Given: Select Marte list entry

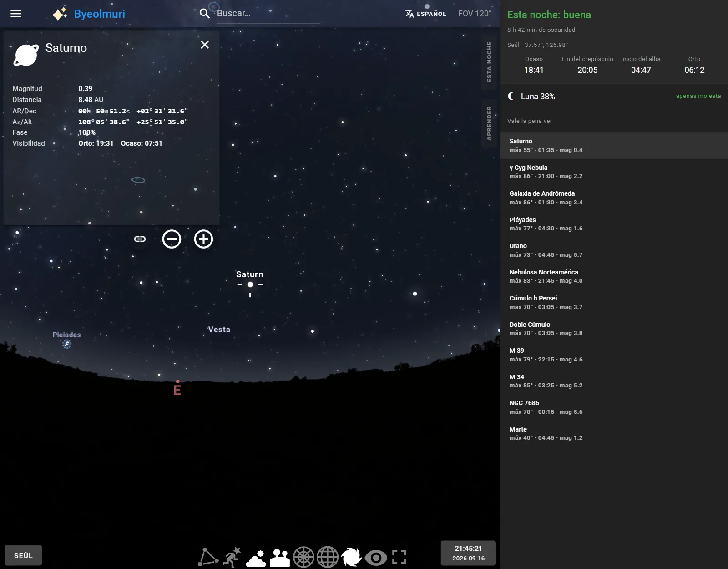Looking at the screenshot, I should (x=614, y=433).
